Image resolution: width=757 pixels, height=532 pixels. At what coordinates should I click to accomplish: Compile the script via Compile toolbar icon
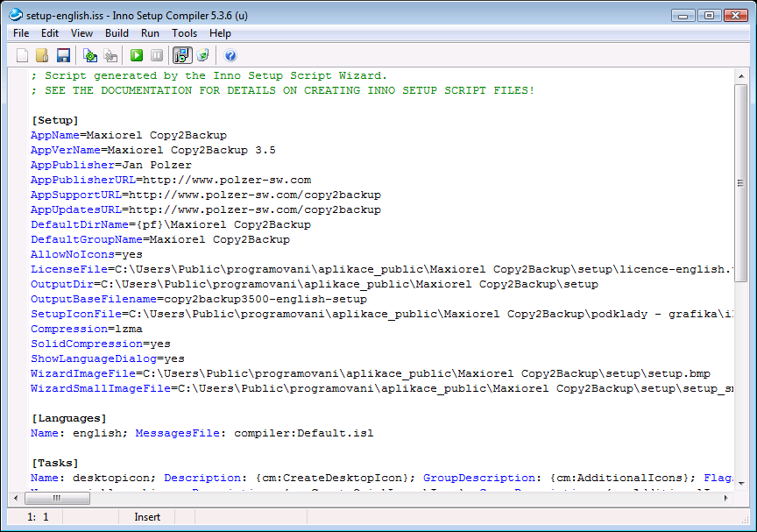click(90, 55)
